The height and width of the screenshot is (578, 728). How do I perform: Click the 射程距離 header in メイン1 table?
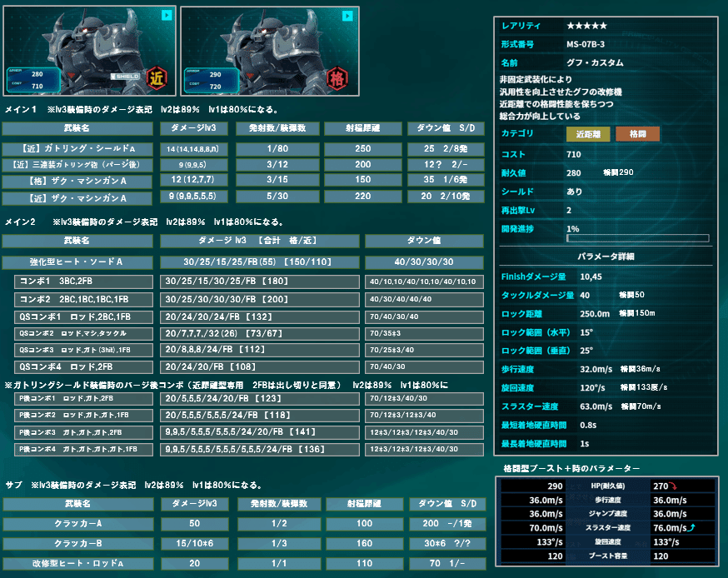pos(362,128)
